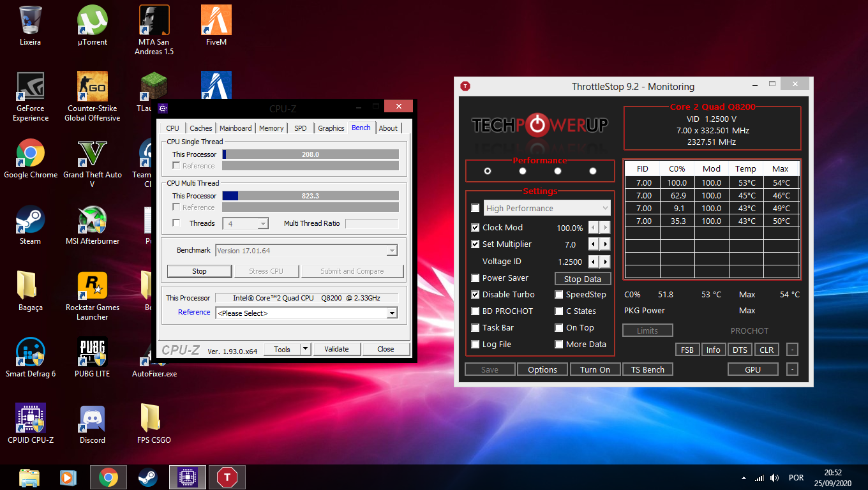The height and width of the screenshot is (490, 868).
Task: Open the Discord desktop shortcut
Action: tap(93, 424)
